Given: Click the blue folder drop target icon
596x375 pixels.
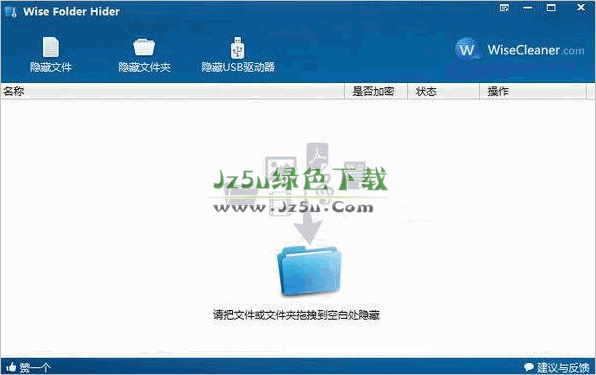Looking at the screenshot, I should pyautogui.click(x=309, y=271).
